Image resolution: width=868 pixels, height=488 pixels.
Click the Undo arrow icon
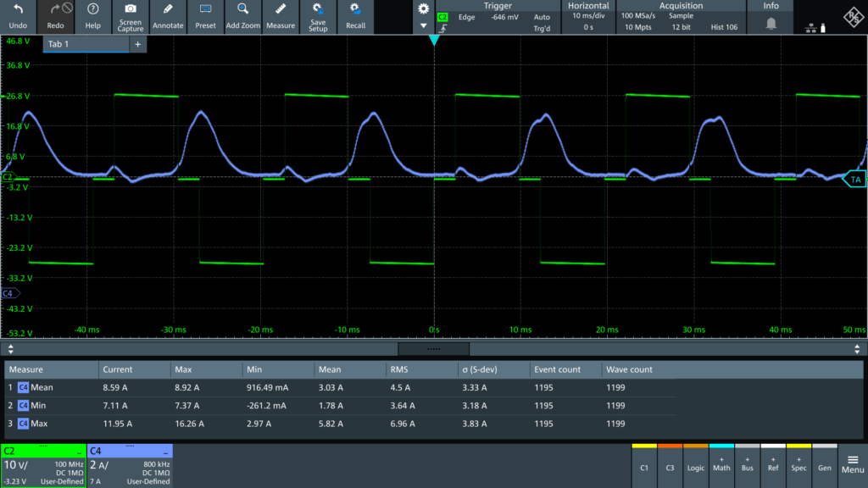click(18, 8)
